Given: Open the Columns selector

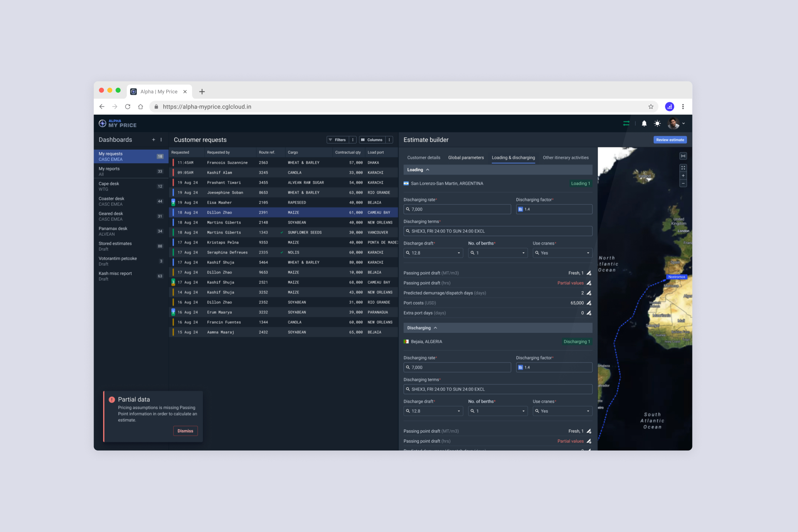Looking at the screenshot, I should [372, 140].
